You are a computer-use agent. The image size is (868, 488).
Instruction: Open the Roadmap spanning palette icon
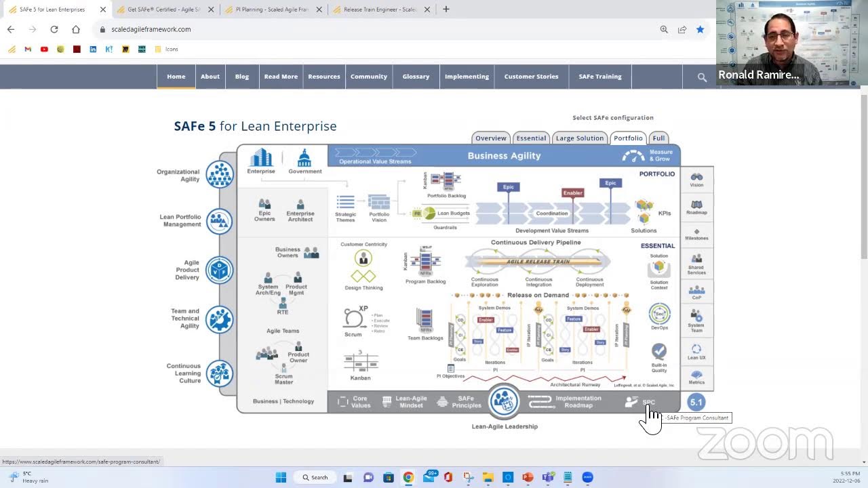coord(696,204)
